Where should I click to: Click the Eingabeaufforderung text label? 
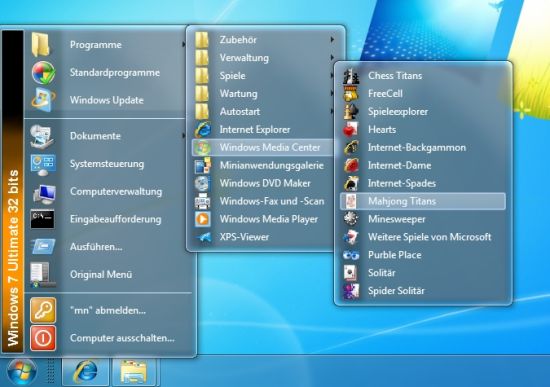[x=116, y=219]
